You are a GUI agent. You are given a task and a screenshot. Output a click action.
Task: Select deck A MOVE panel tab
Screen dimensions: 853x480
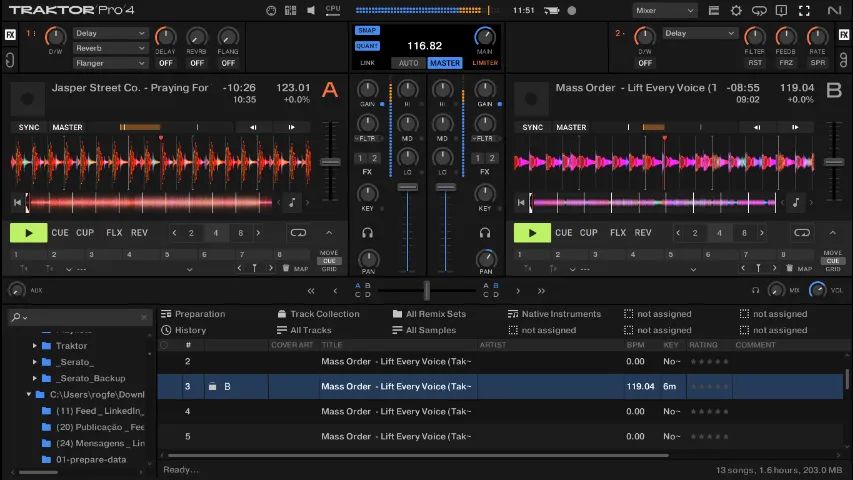[329, 253]
